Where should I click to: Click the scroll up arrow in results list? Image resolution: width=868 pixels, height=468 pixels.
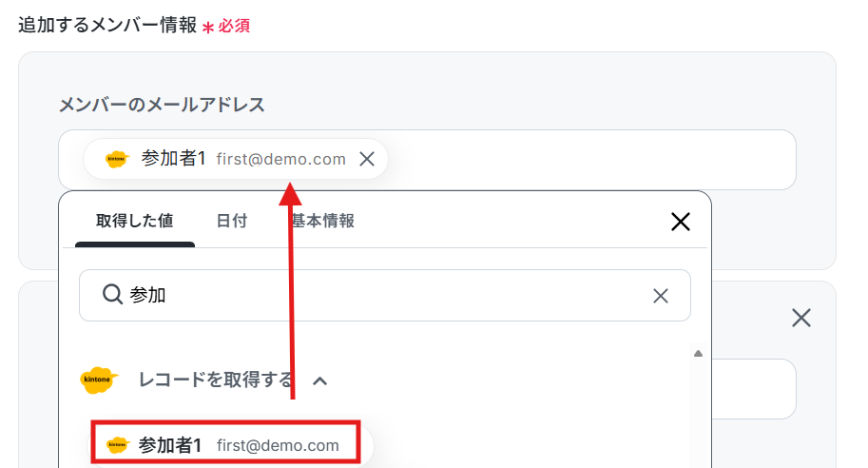[x=698, y=353]
